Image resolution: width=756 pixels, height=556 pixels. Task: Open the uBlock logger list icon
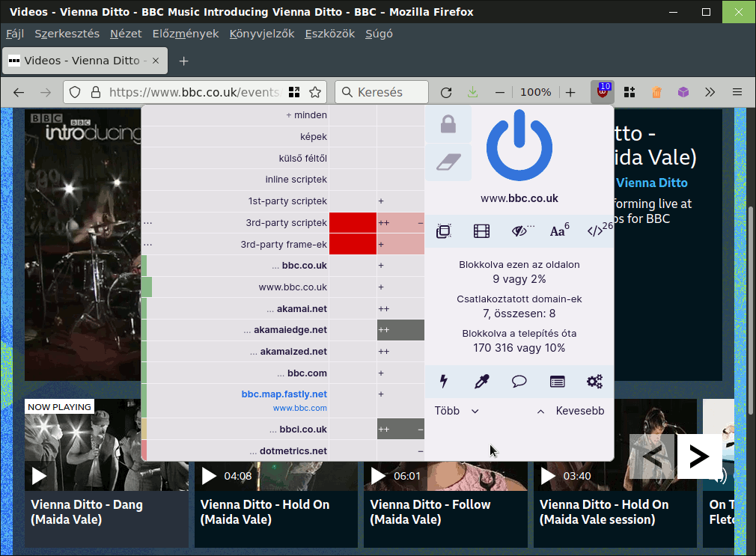point(558,382)
